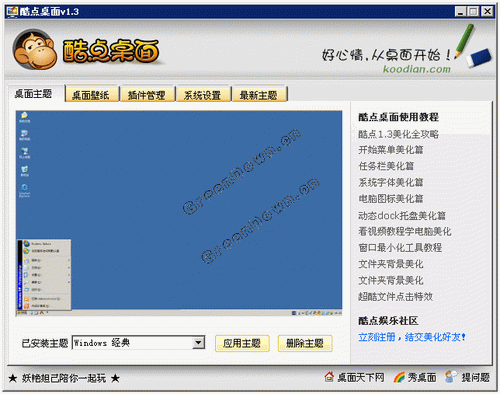
Task: Click the person icon beside 提问题
Action: pos(451,377)
